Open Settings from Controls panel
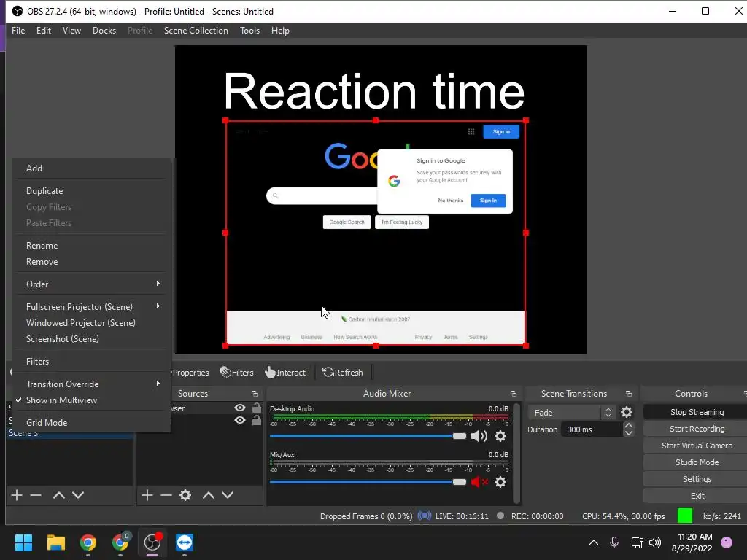The height and width of the screenshot is (560, 747). 697,479
